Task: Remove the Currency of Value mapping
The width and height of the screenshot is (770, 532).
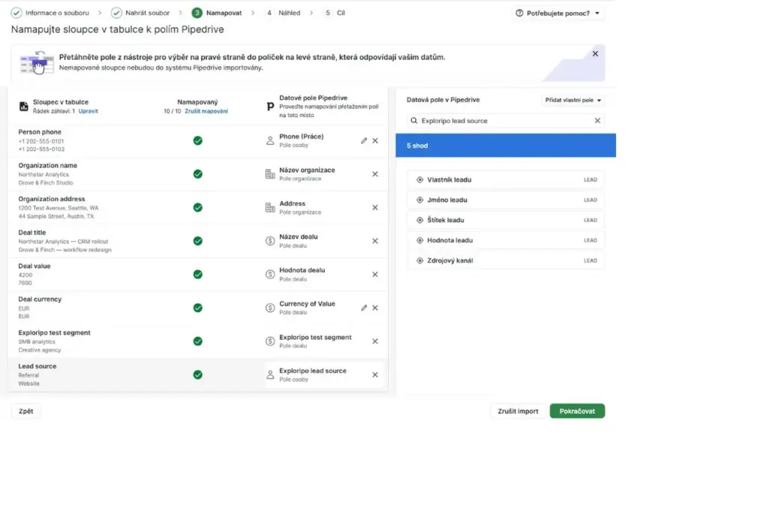Action: point(375,308)
